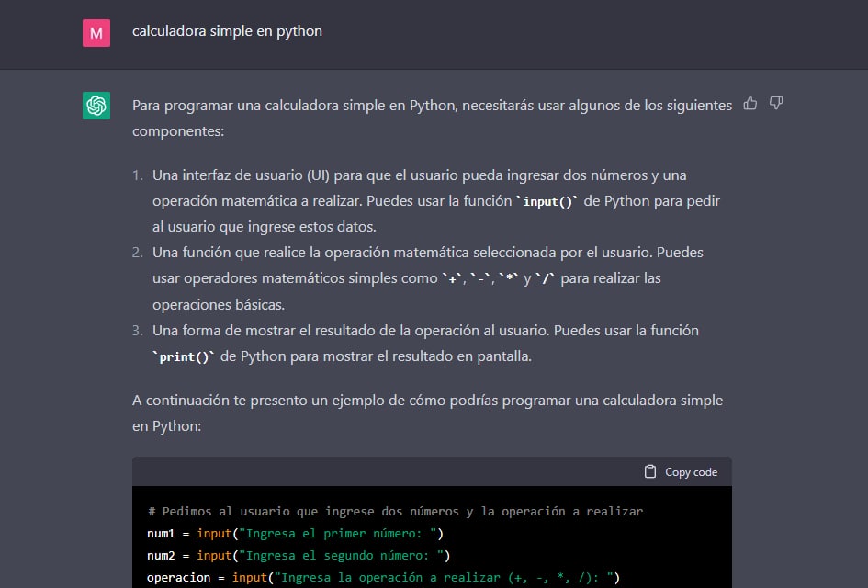Click the inline minus operator snippet
Screen dimensions: 868x588
click(480, 278)
